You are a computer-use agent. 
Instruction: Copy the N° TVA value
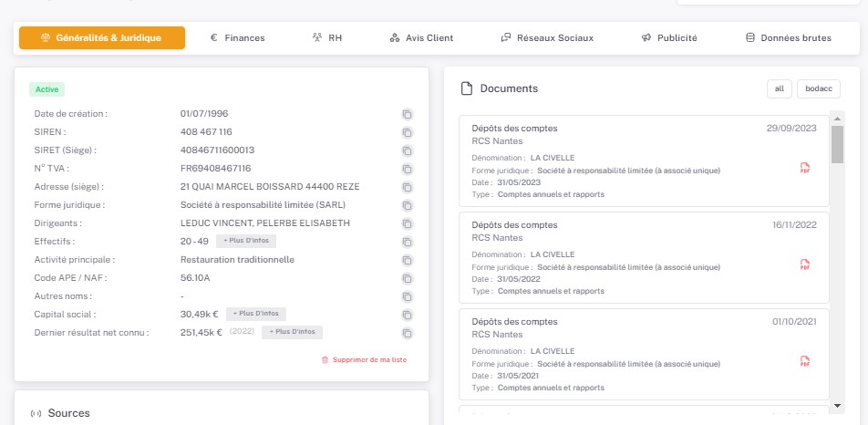coord(408,169)
